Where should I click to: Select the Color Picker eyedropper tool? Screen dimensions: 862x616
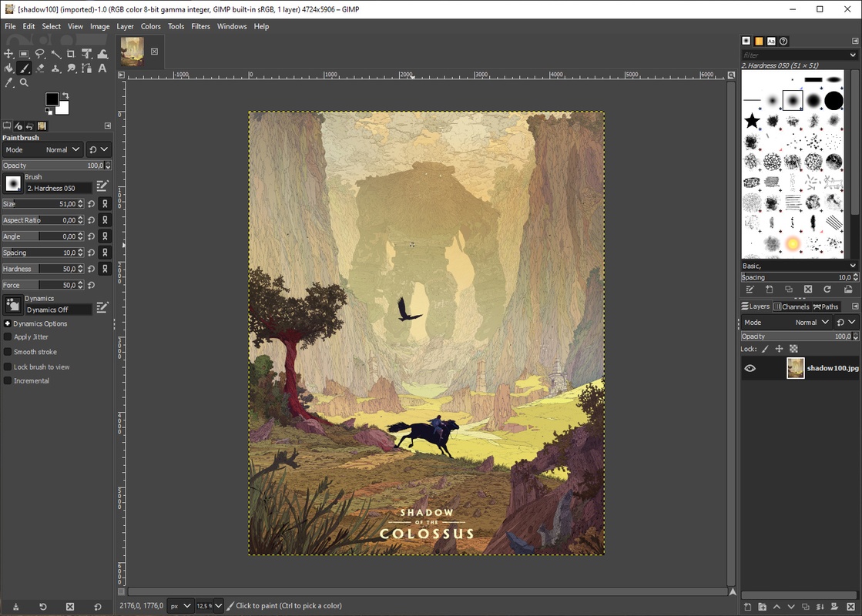click(9, 82)
